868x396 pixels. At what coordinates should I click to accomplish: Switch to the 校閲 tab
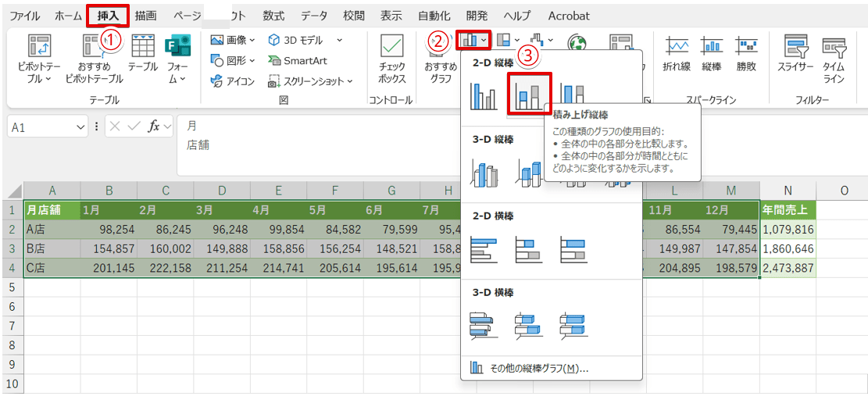click(x=354, y=16)
